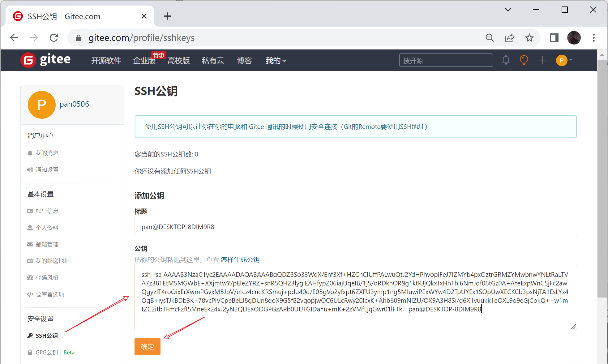Click the vertical page scrollbar

(x=602, y=179)
